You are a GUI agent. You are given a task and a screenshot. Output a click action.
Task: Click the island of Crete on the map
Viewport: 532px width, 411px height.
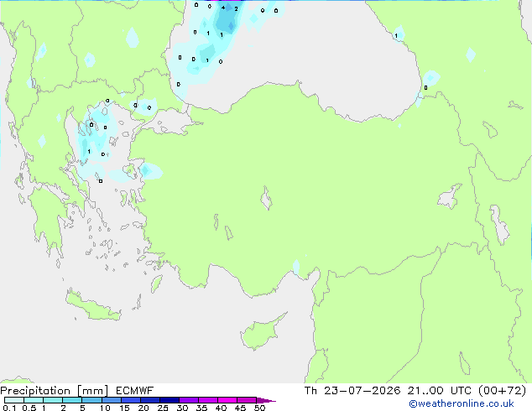coord(92,306)
